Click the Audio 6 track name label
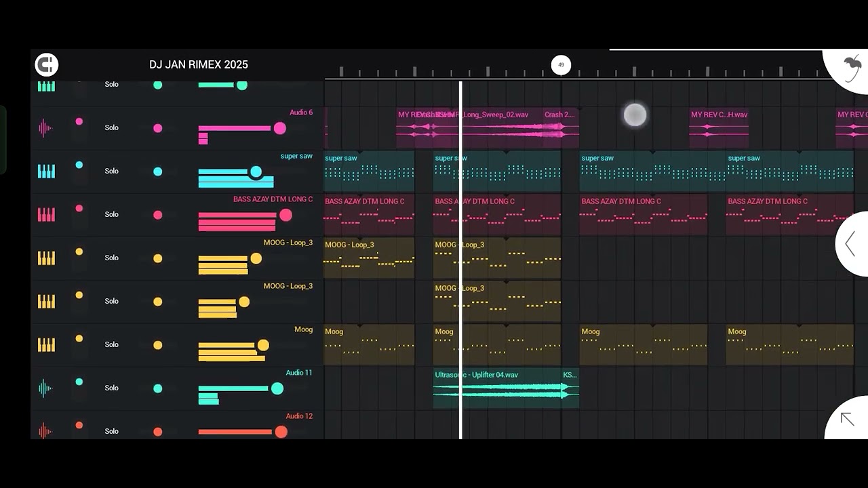Viewport: 868px width, 488px height. pyautogui.click(x=301, y=113)
